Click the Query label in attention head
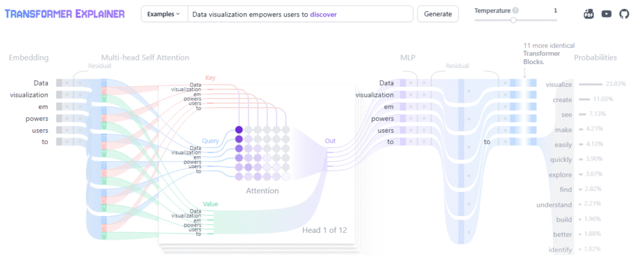The image size is (644, 255). click(210, 141)
